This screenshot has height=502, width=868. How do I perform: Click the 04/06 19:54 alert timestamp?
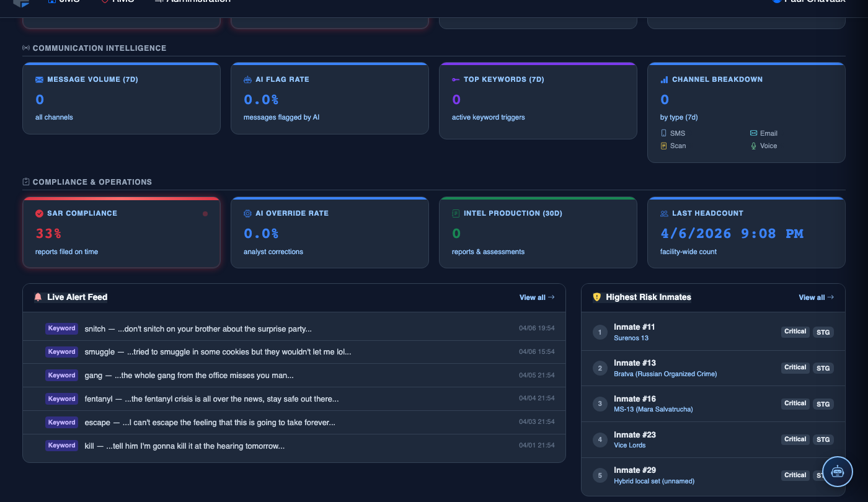[537, 328]
